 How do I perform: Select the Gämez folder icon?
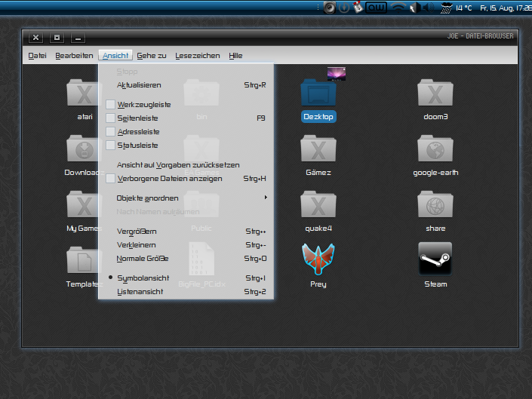pos(318,149)
